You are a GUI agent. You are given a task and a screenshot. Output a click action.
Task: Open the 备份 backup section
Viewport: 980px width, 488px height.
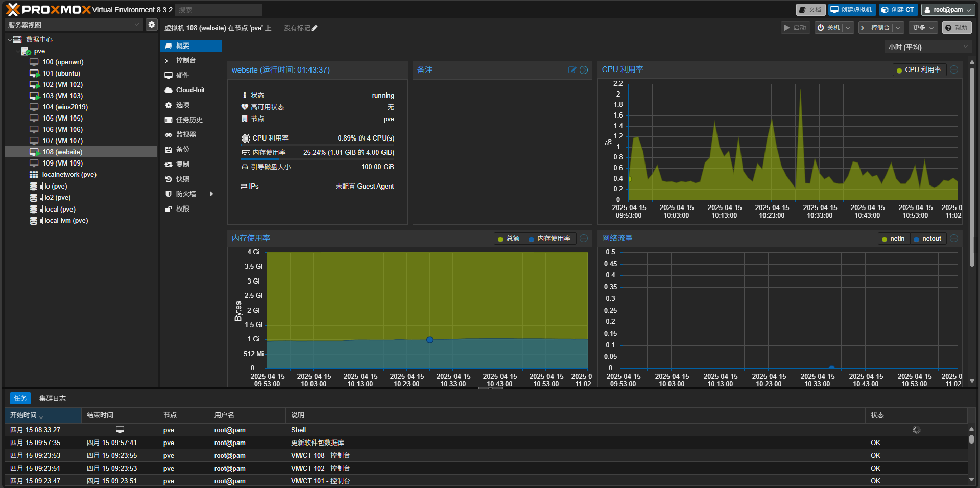[183, 149]
